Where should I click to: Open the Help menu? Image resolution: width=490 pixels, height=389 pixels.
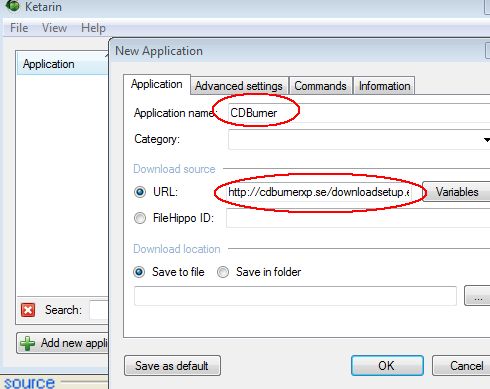pos(93,28)
